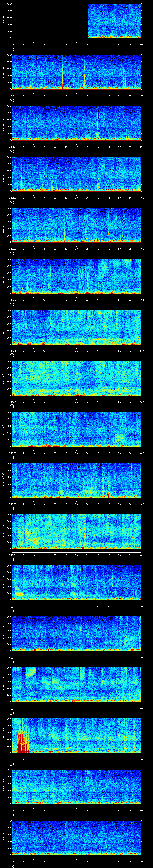Click the "19:09:00" start time label
The width and height of the screenshot is (153, 868).
[x=12, y=44]
